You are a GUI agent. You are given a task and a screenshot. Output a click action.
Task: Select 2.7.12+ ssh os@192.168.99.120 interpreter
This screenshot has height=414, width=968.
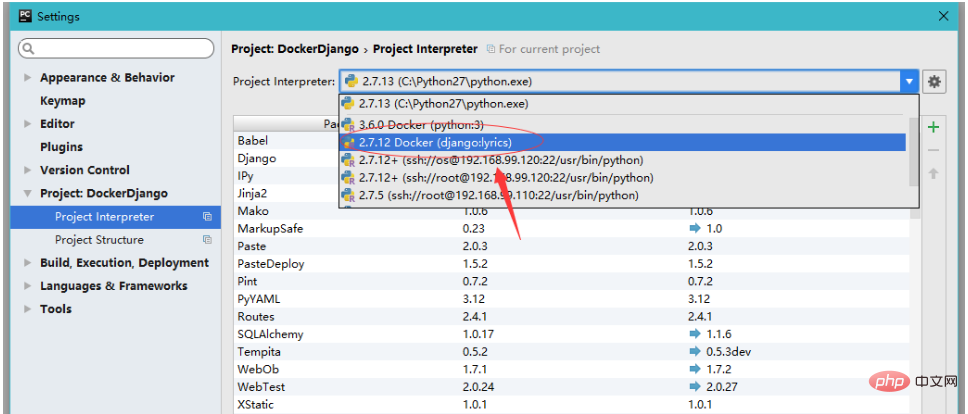[x=624, y=160]
